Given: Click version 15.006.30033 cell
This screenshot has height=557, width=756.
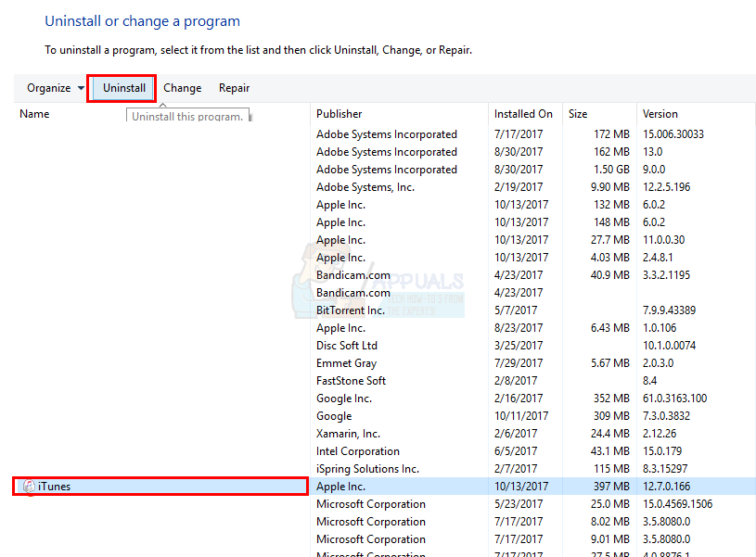Looking at the screenshot, I should 673,134.
